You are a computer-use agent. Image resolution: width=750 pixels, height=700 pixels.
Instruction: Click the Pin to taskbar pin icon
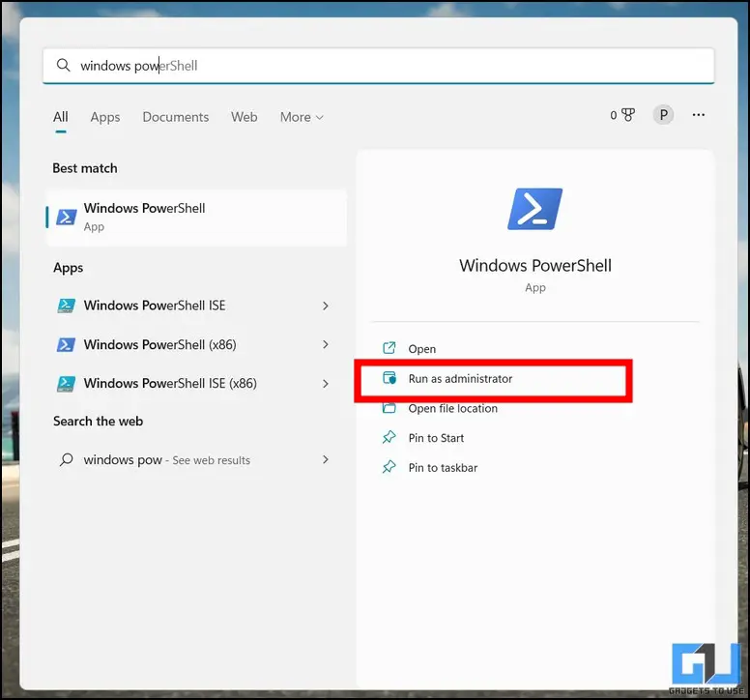coord(389,467)
